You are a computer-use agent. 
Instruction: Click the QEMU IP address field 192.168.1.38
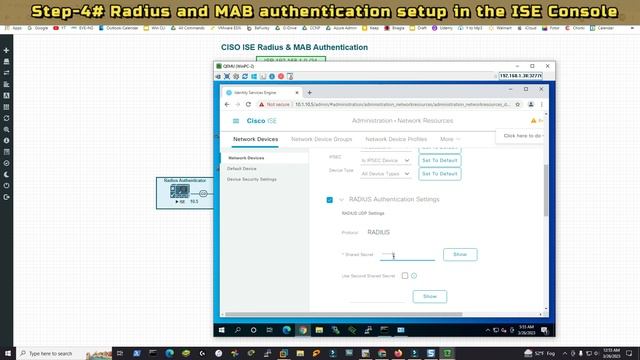(520, 76)
